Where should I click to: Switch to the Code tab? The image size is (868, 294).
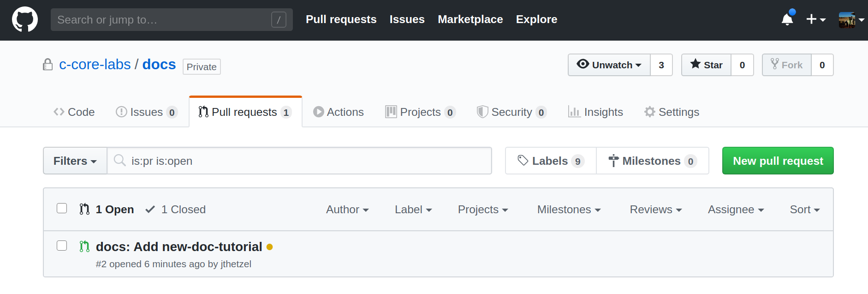[x=74, y=112]
